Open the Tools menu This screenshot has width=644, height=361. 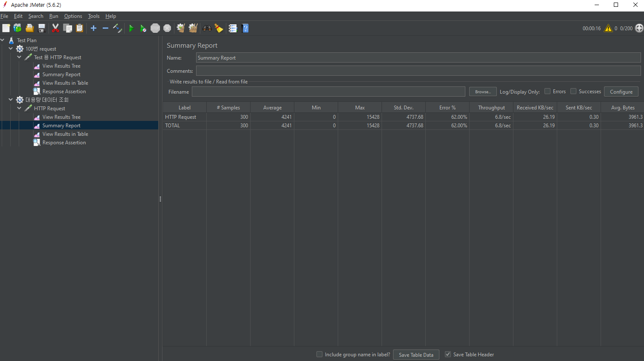tap(94, 16)
